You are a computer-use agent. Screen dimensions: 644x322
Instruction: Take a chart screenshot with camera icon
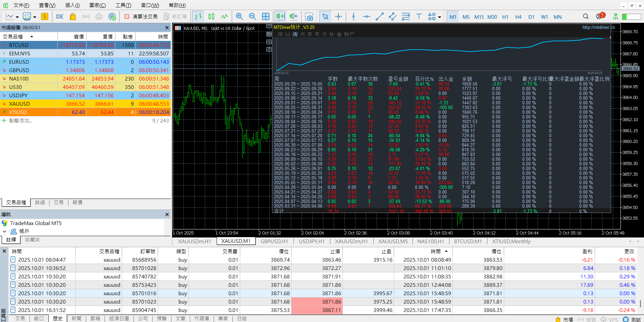[309, 17]
